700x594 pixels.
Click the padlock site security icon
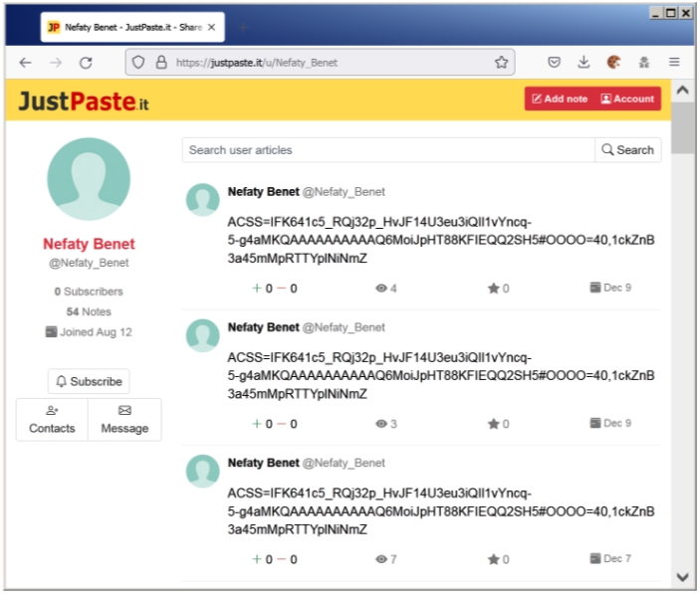161,63
